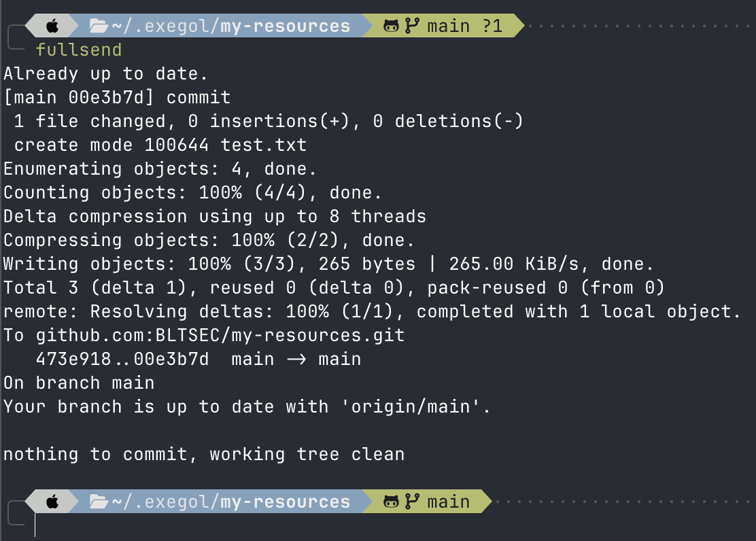The height and width of the screenshot is (541, 756).
Task: Click 'nothing to commit, working tree clean' message
Action: (x=204, y=455)
